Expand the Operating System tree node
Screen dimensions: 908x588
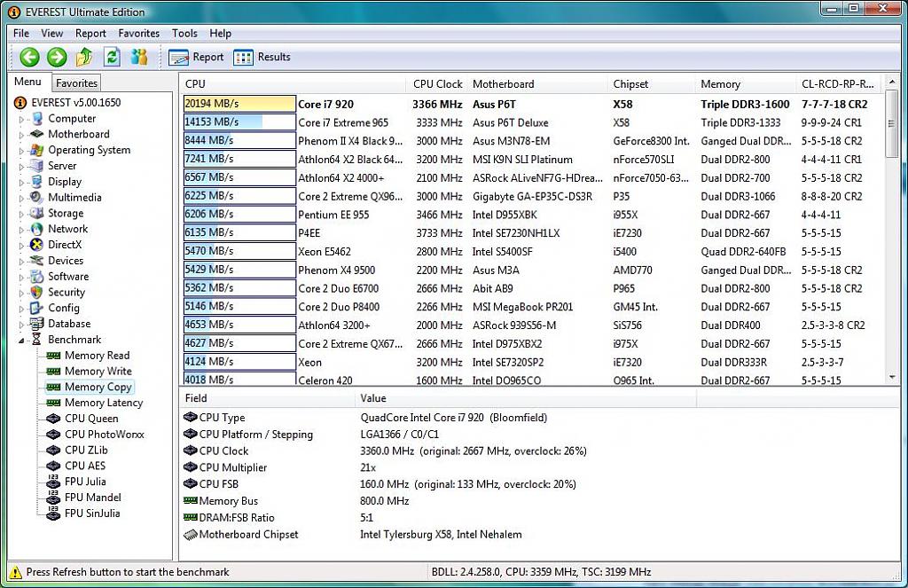21,151
